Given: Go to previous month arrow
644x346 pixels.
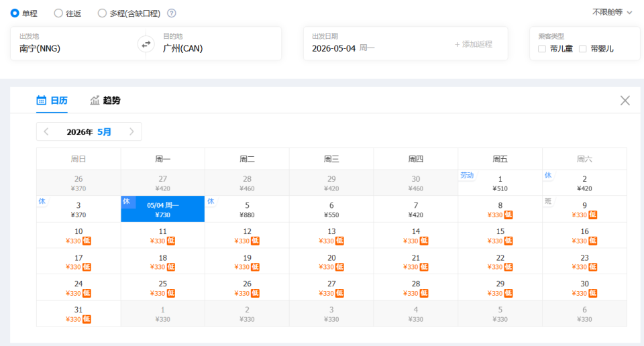Looking at the screenshot, I should click(46, 131).
